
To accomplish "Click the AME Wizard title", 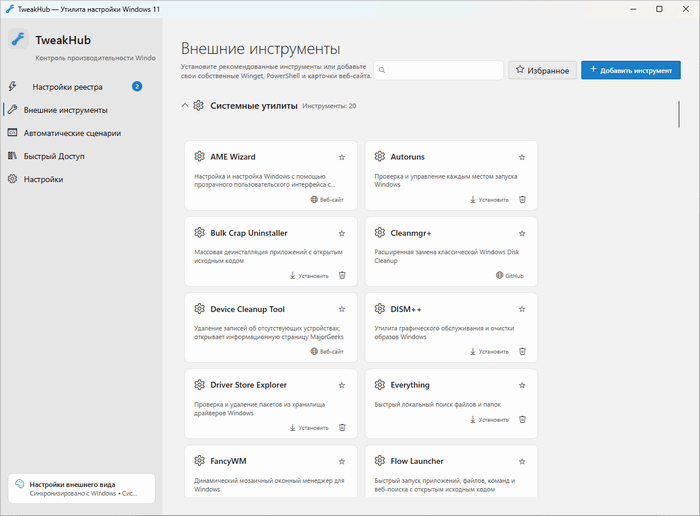I will (x=233, y=157).
